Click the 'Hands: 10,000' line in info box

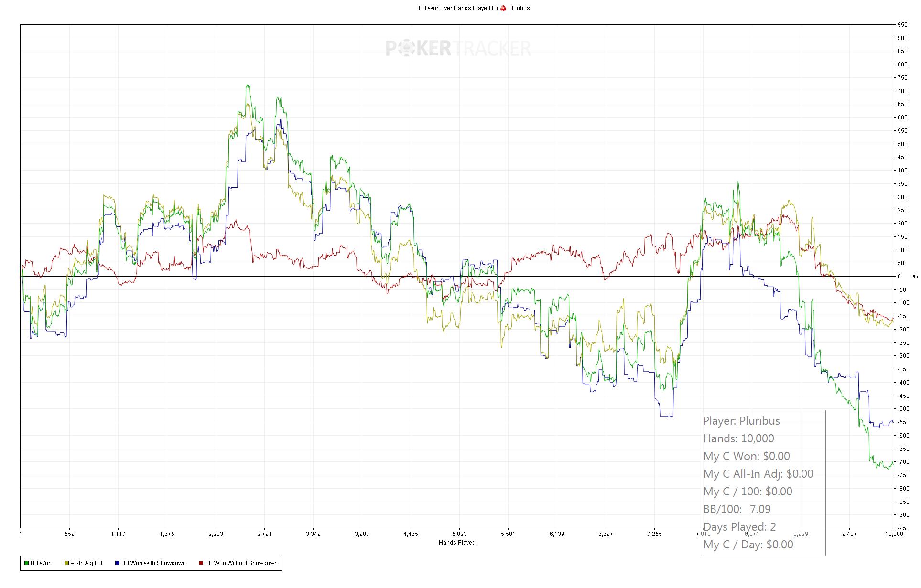pyautogui.click(x=738, y=438)
